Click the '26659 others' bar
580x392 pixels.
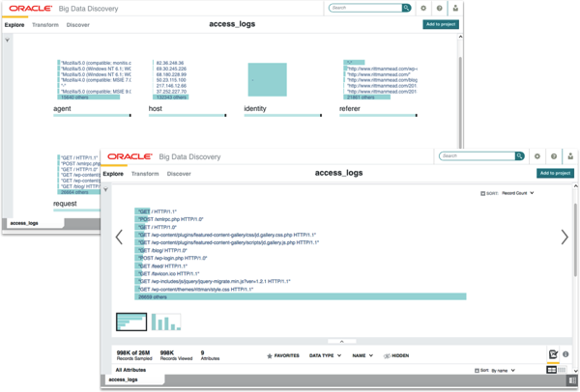[301, 297]
